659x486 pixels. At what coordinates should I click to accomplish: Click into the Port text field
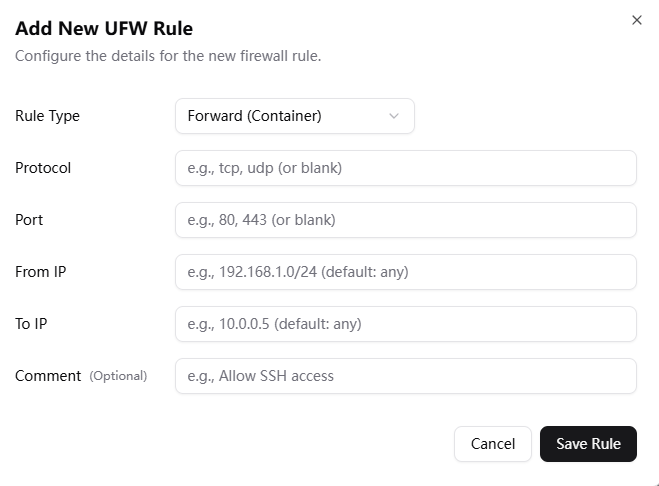(405, 220)
